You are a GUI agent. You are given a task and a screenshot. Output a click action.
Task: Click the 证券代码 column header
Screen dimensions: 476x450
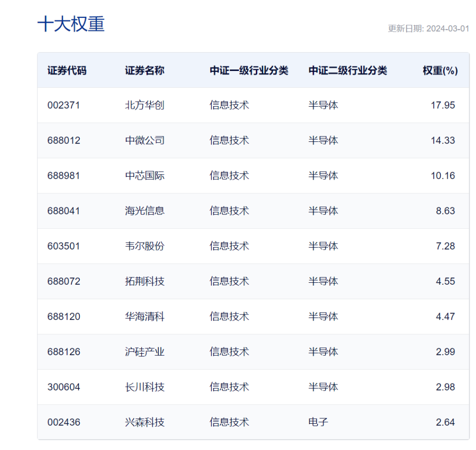[67, 70]
